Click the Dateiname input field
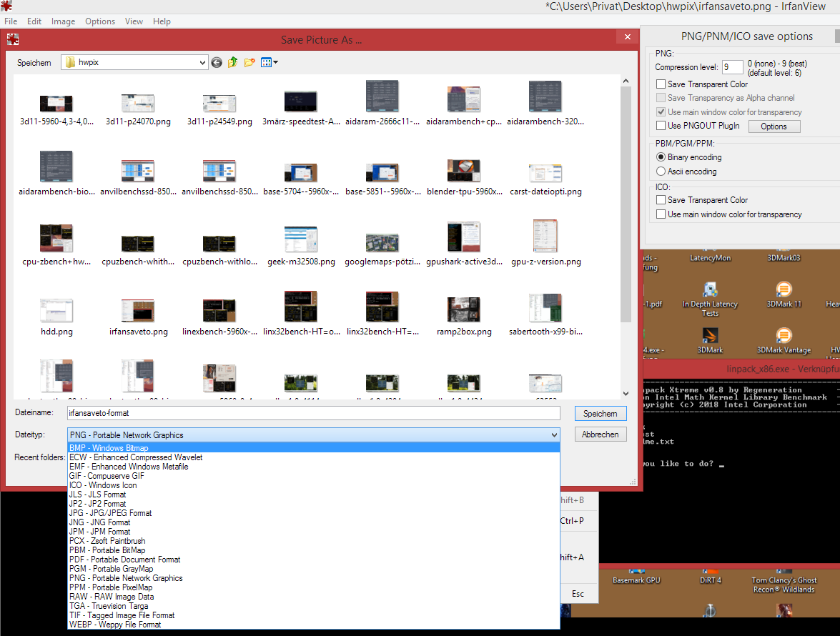 pos(313,413)
